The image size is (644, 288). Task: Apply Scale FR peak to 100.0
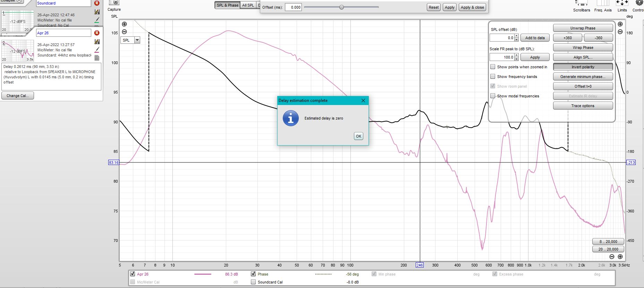pos(535,57)
